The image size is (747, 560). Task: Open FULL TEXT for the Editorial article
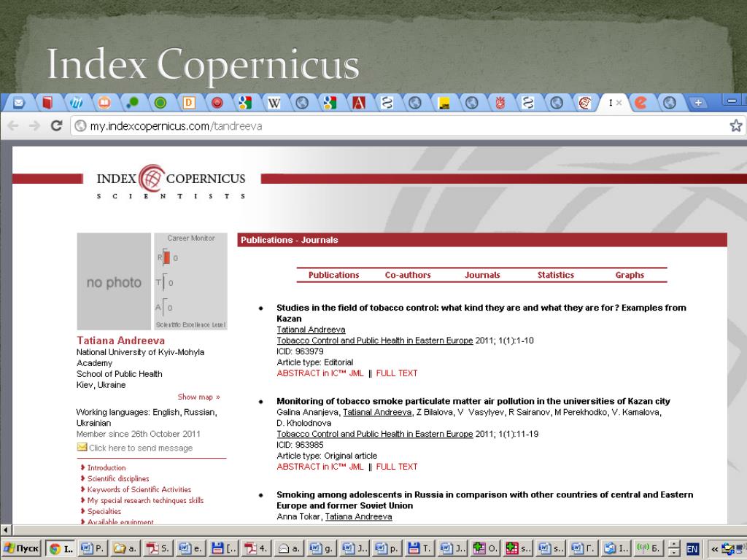396,373
